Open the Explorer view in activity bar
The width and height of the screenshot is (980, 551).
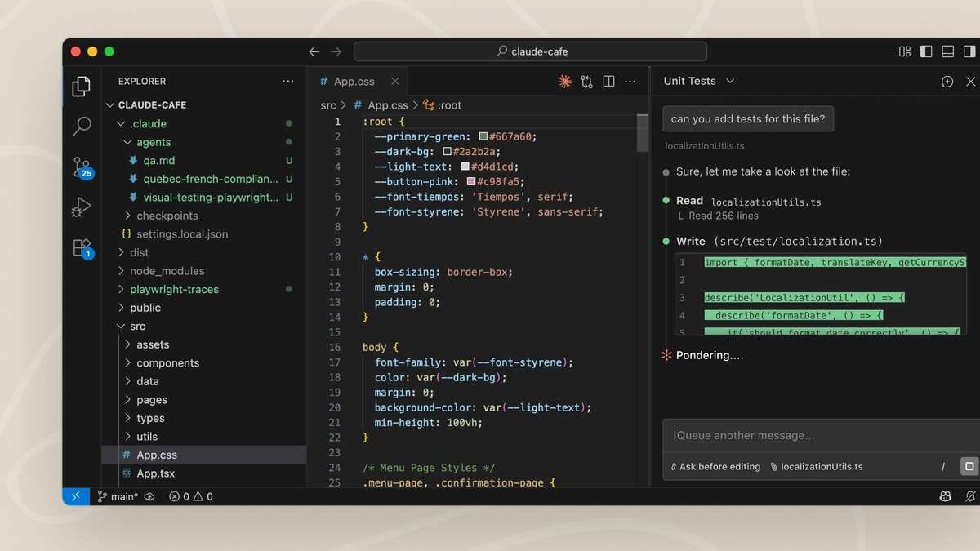point(82,86)
